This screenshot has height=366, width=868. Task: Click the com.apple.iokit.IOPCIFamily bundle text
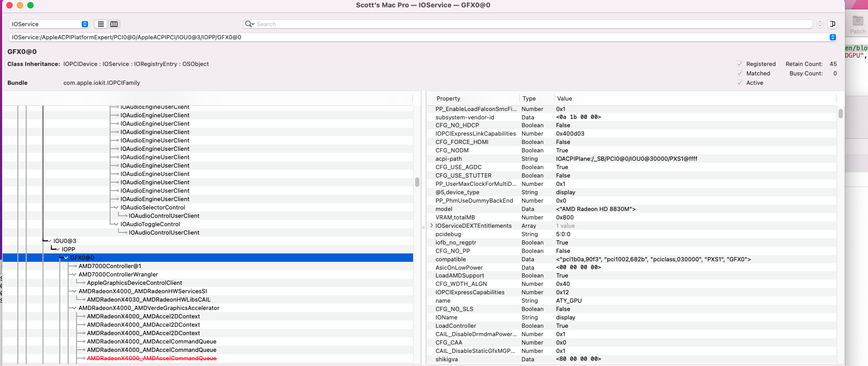pyautogui.click(x=102, y=83)
